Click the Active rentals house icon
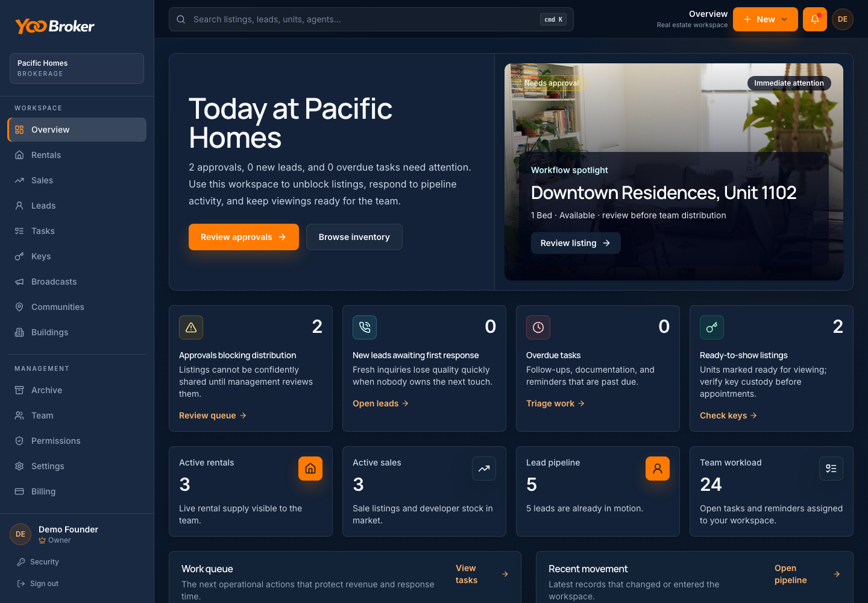This screenshot has width=868, height=603. (x=310, y=469)
